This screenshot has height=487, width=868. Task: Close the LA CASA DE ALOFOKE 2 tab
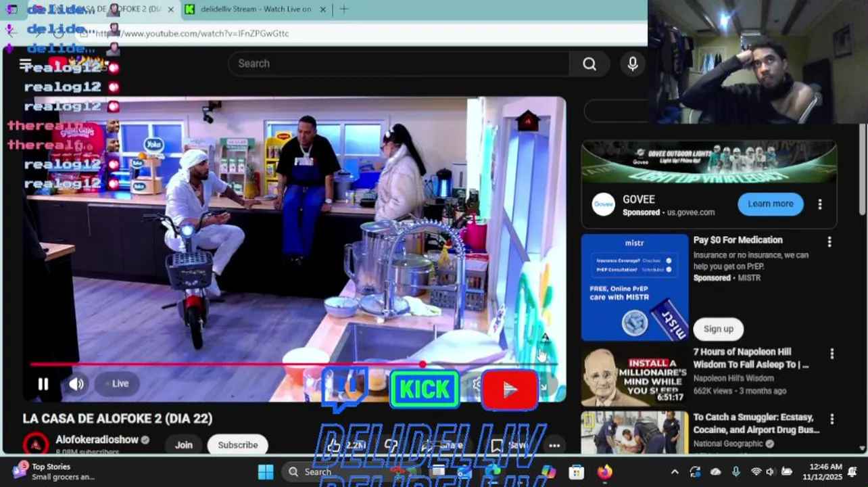tap(171, 9)
